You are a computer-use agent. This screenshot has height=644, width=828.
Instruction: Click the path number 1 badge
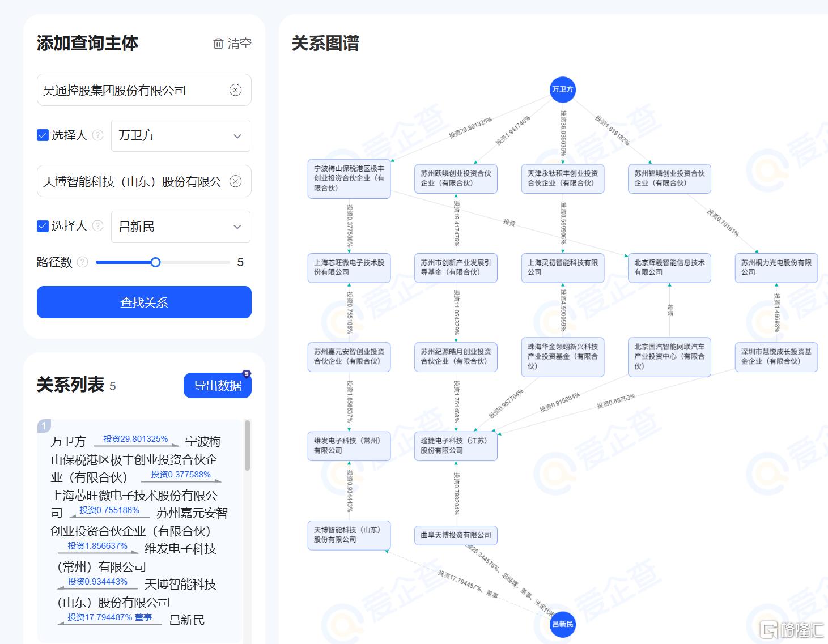[x=44, y=425]
